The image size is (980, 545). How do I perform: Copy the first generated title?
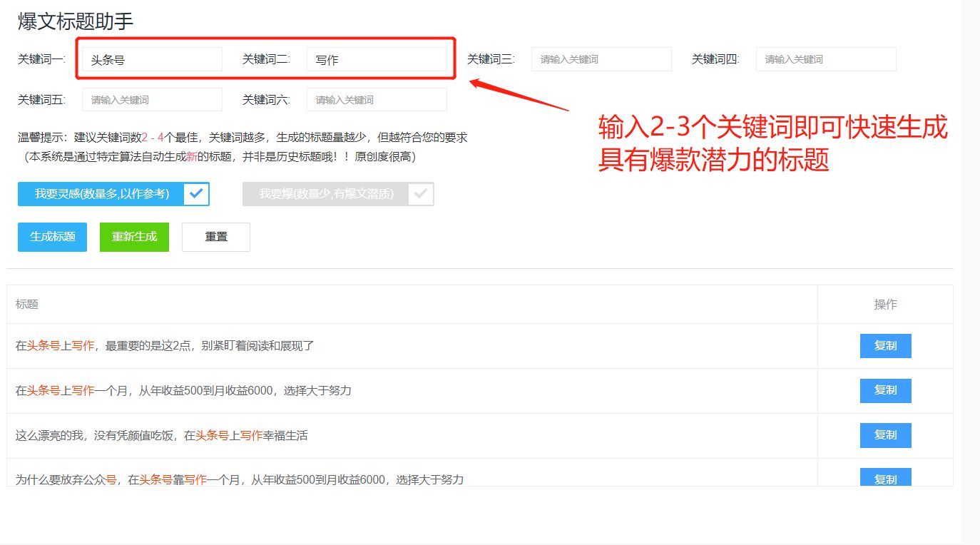point(884,346)
